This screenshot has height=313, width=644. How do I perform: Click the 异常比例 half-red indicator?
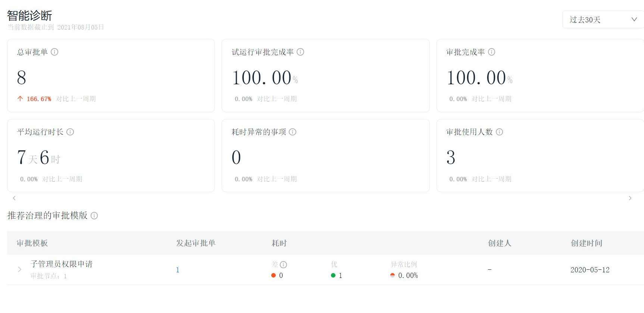point(393,275)
